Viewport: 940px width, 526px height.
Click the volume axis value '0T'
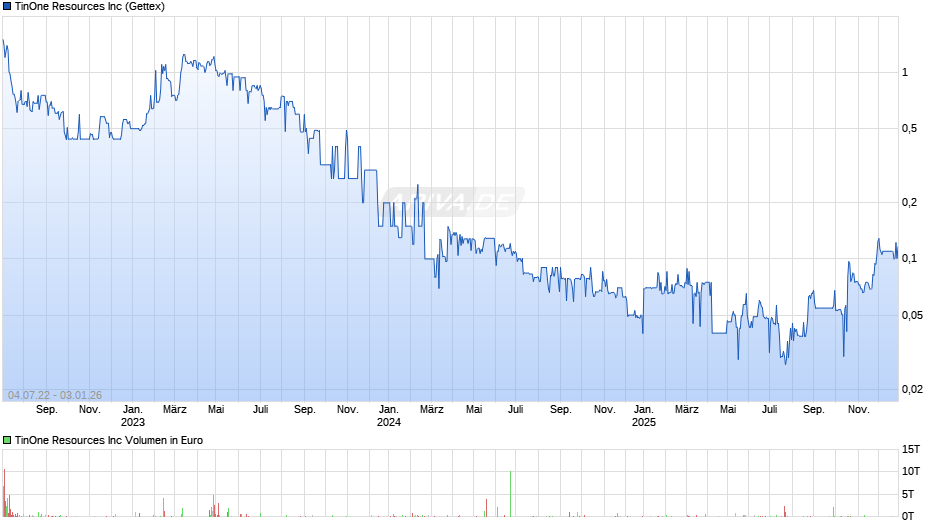908,516
